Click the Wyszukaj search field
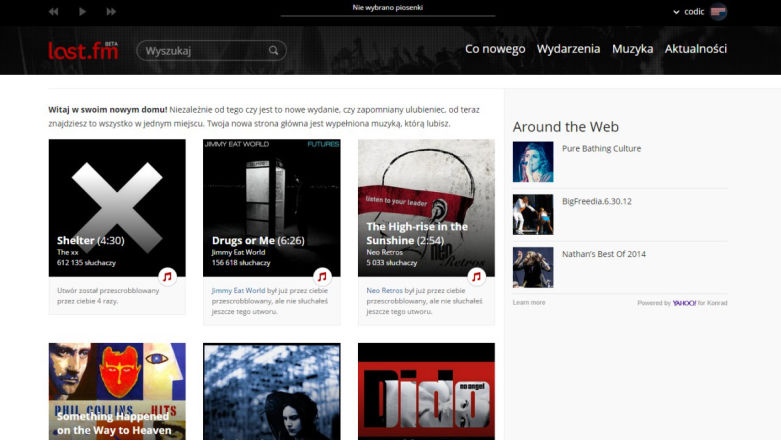This screenshot has width=781, height=440. (x=211, y=50)
